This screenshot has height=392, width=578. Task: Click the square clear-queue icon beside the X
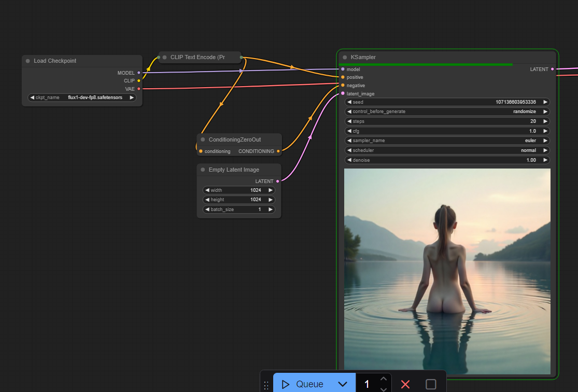(431, 384)
